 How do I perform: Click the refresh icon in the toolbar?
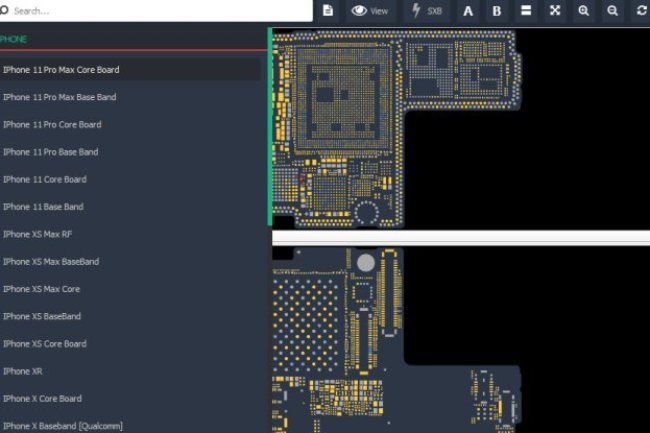[642, 10]
